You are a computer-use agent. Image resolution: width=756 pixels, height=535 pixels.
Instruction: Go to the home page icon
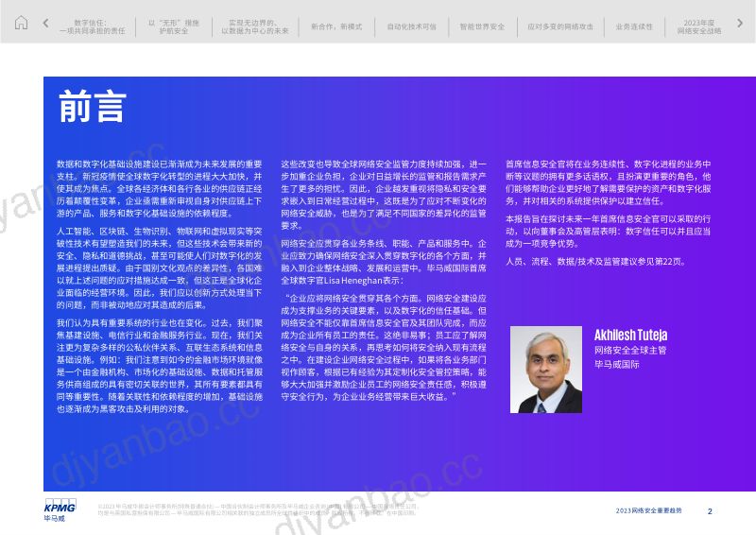click(21, 23)
